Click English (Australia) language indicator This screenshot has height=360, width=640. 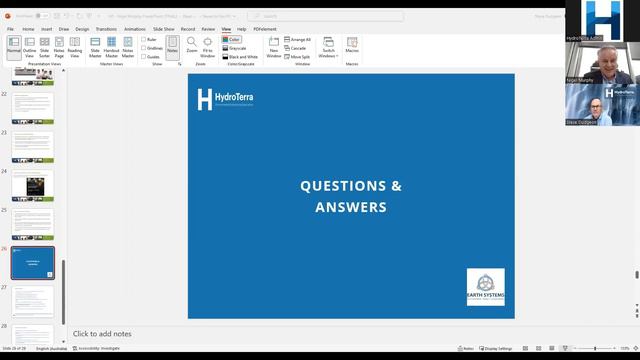[x=51, y=349]
